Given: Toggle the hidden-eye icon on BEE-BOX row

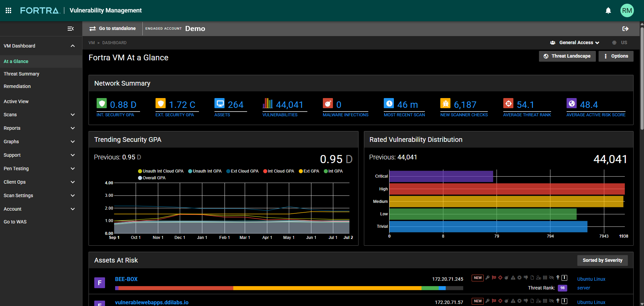Looking at the screenshot, I should click(x=551, y=278).
